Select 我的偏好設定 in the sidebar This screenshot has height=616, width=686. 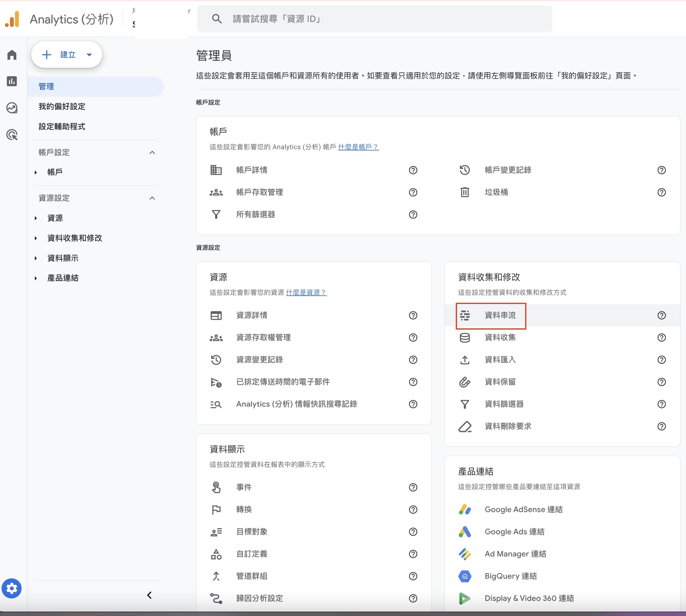62,107
